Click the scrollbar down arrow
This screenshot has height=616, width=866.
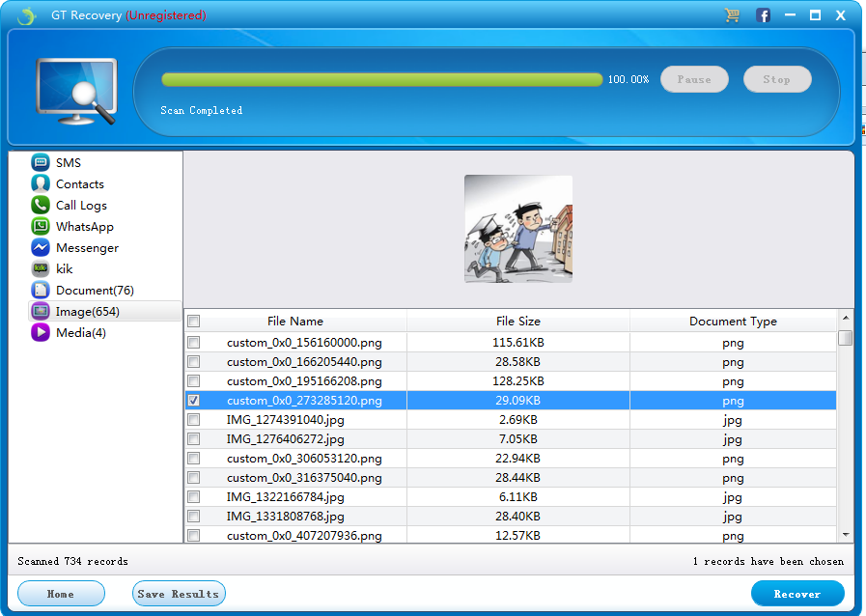845,534
